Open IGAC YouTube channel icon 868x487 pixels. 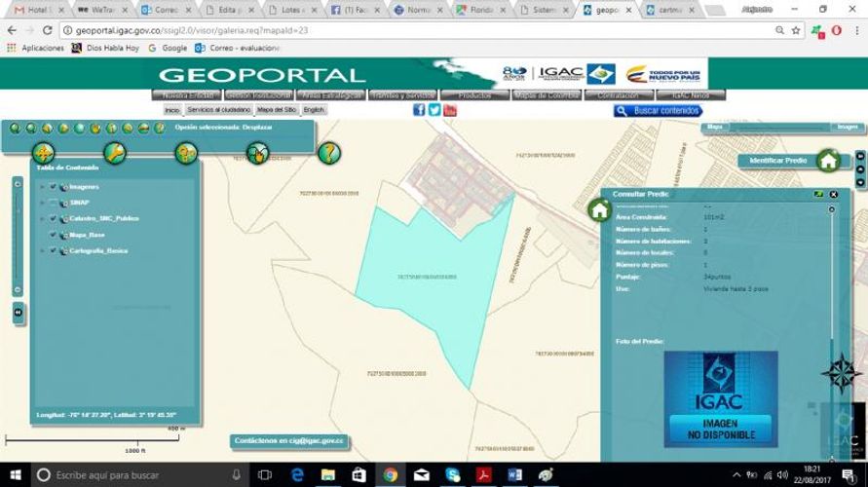[450, 109]
